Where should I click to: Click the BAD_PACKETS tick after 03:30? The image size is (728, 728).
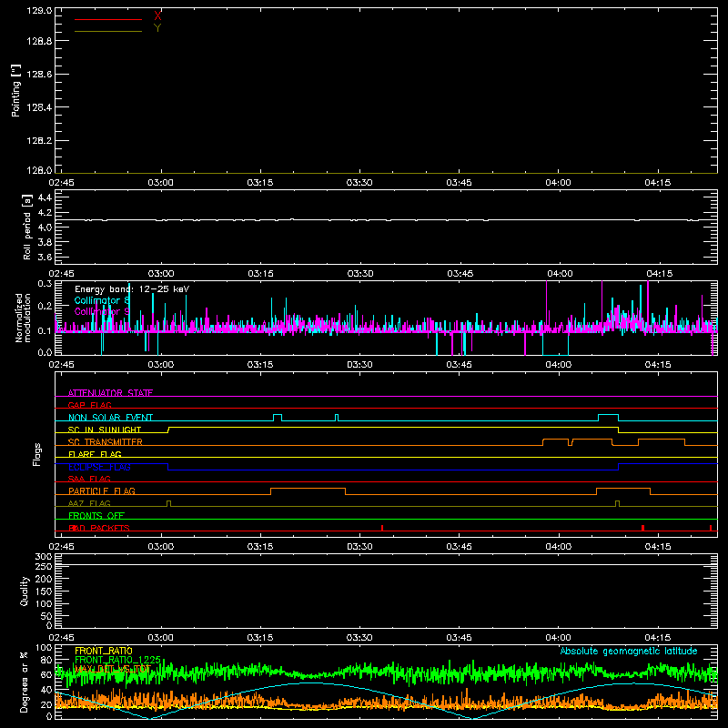click(382, 528)
